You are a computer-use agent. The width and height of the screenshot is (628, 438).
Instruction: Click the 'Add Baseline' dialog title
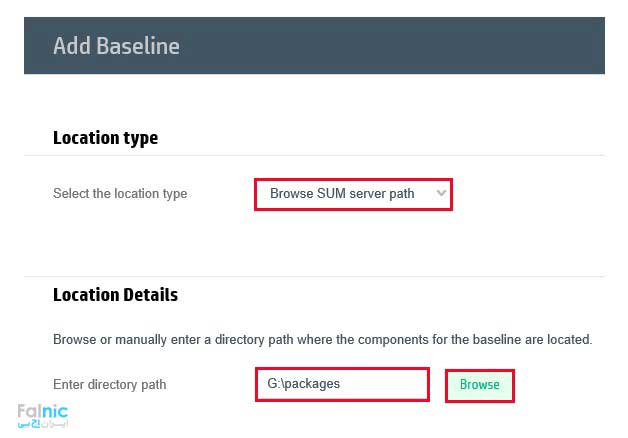[x=115, y=46]
